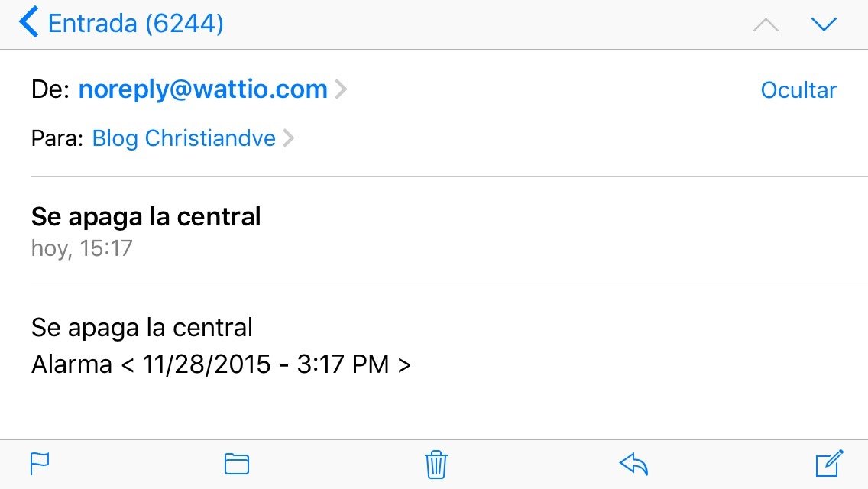Move message using the folder icon
Screen dimensions: 868x489
pos(237,464)
